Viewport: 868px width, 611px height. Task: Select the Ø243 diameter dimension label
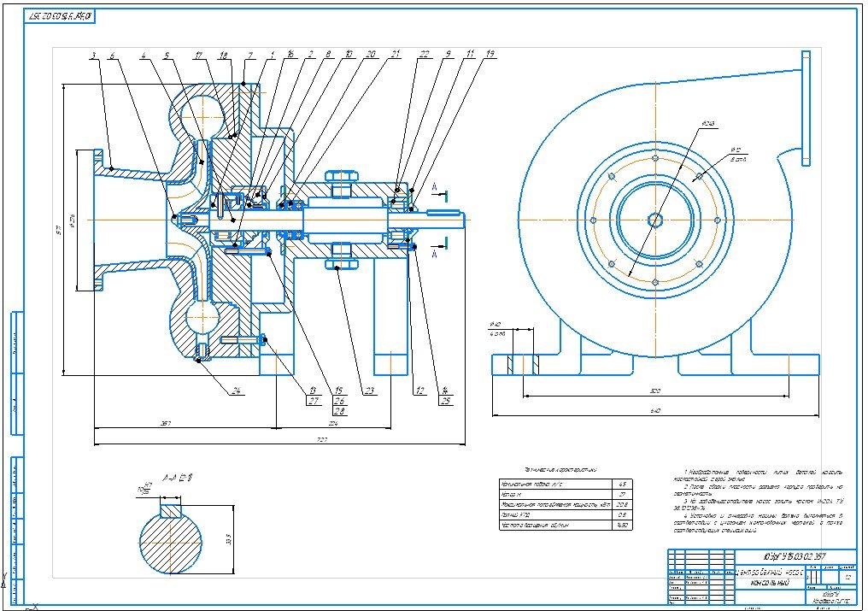pyautogui.click(x=707, y=125)
